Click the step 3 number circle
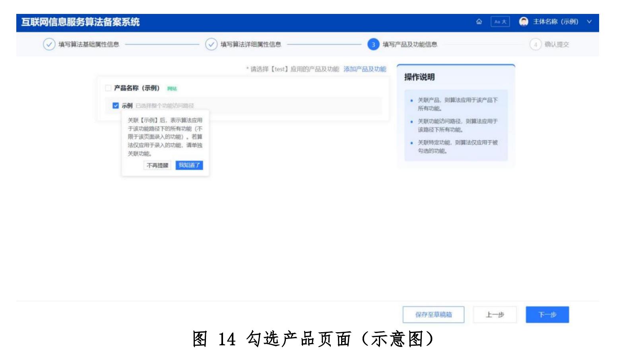 [373, 45]
